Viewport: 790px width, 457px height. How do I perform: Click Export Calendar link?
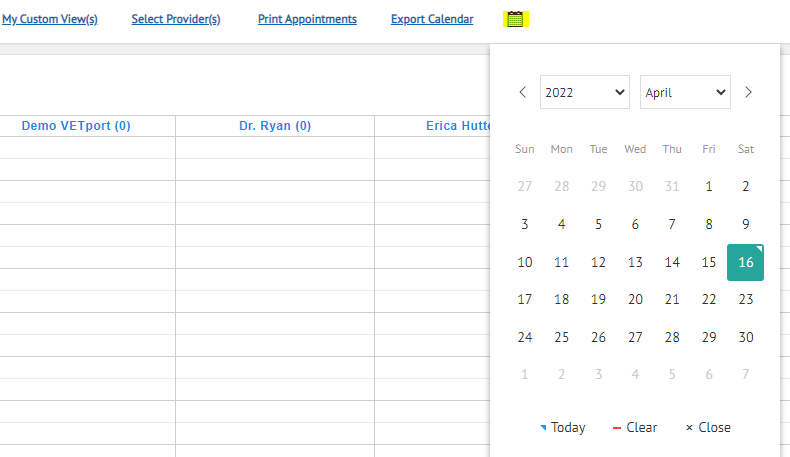pyautogui.click(x=432, y=19)
